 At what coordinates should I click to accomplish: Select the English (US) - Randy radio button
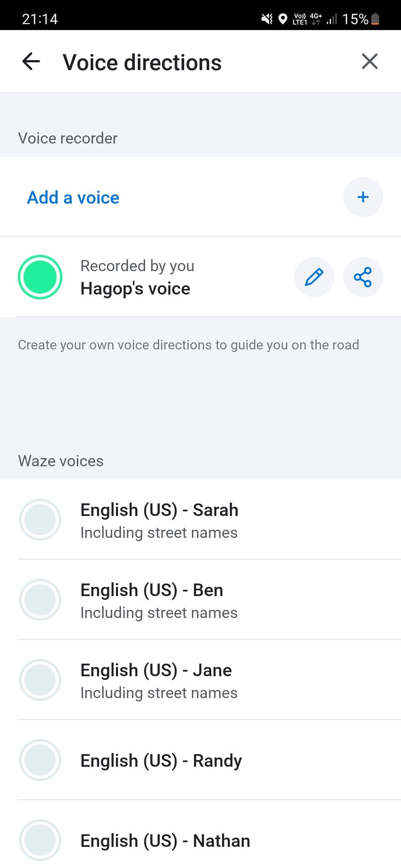coord(40,760)
